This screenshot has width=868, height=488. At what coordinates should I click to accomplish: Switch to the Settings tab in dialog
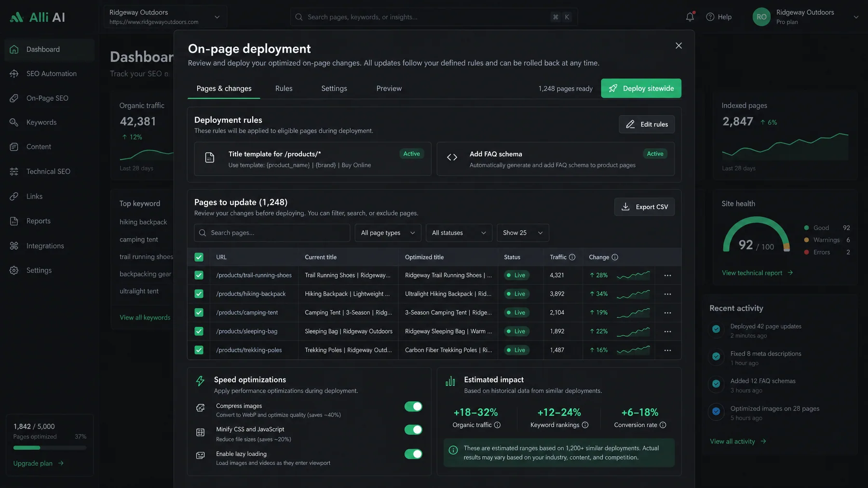[334, 89]
